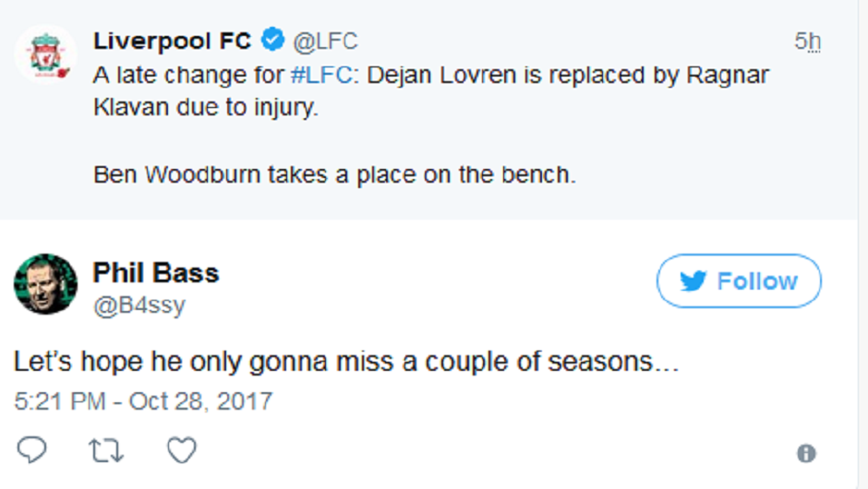
Task: Open the @B4ssy handle
Action: [x=139, y=305]
